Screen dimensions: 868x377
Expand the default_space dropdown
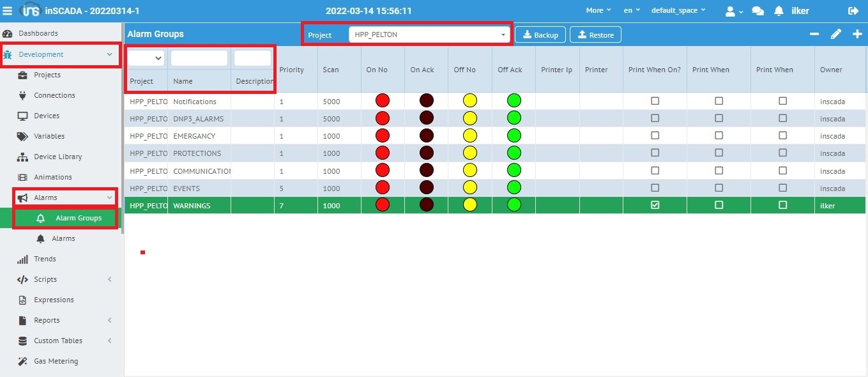pos(678,10)
